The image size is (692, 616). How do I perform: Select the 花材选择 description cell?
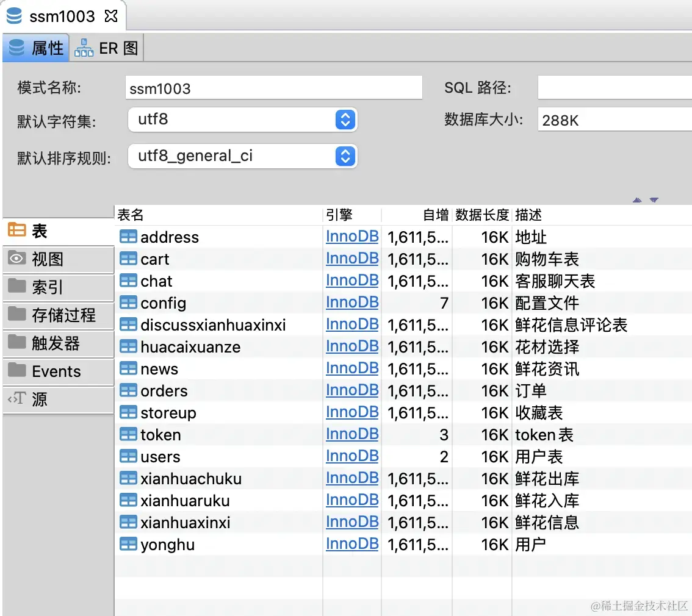[547, 347]
